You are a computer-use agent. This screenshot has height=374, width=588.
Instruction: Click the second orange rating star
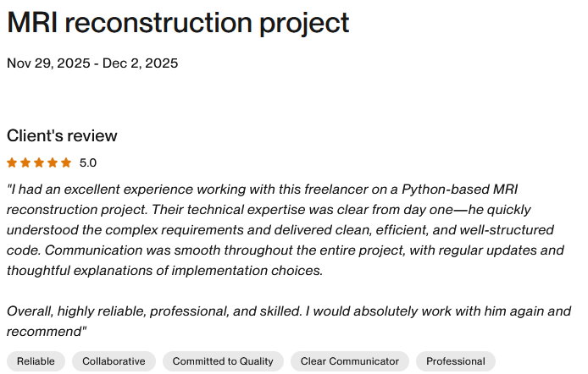tap(25, 162)
